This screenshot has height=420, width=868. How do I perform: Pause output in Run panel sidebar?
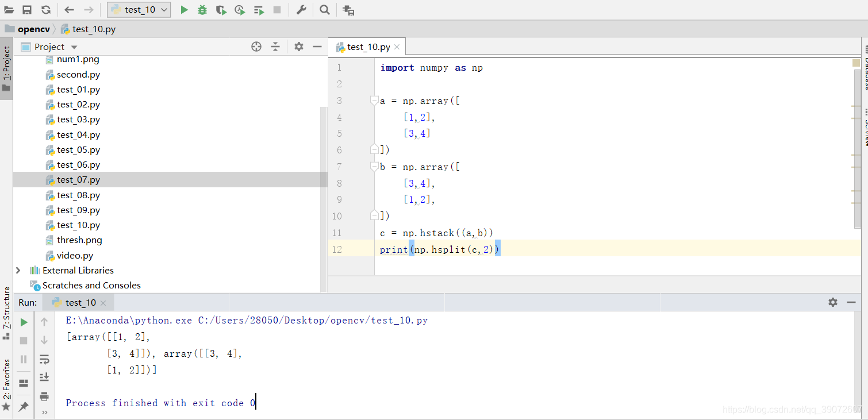click(x=24, y=359)
